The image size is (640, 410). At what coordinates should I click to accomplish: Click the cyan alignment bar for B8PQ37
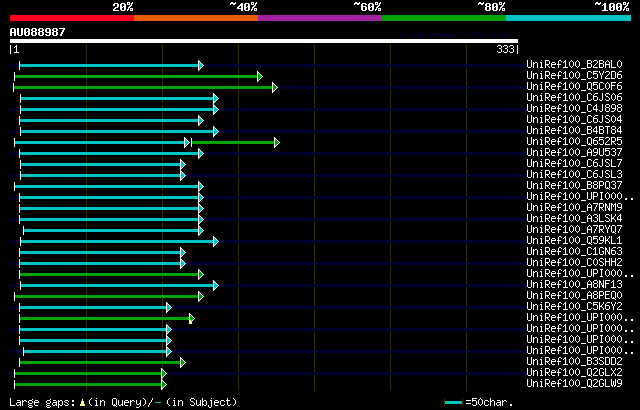[107, 186]
